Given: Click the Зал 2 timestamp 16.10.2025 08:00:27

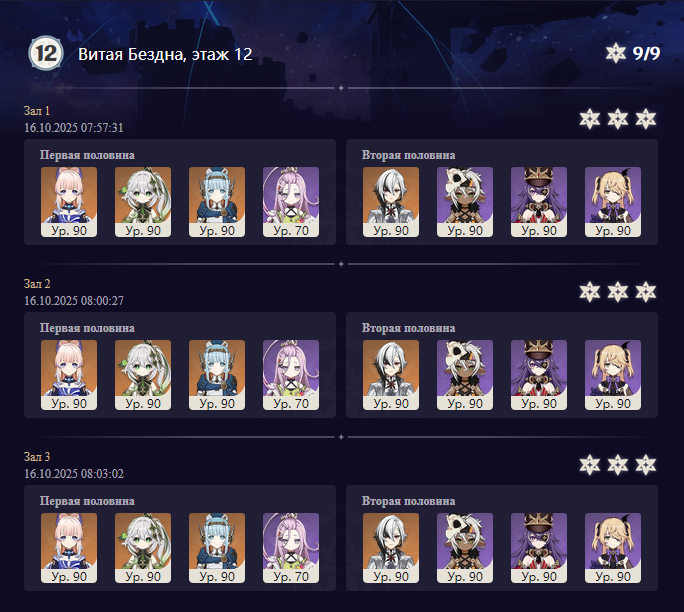Looking at the screenshot, I should tap(74, 301).
